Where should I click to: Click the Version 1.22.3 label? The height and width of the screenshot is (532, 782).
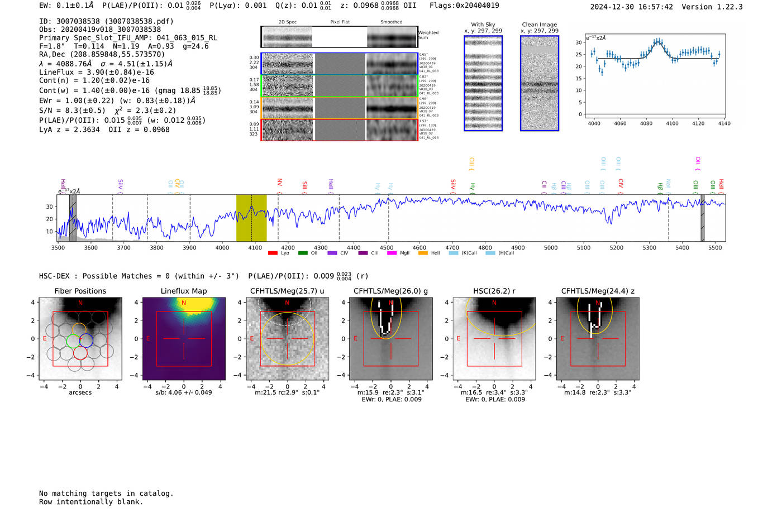[x=712, y=7]
